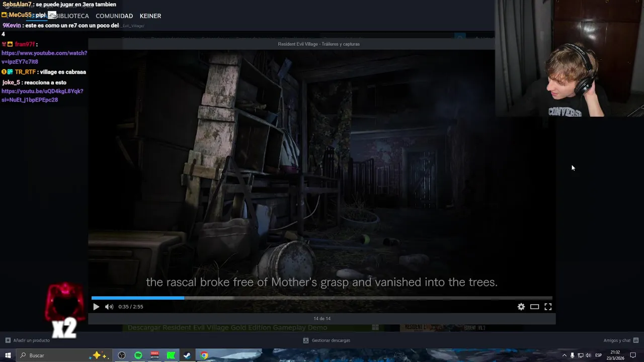
Task: Open the COMUNIDAD Steam tab
Action: point(114,16)
